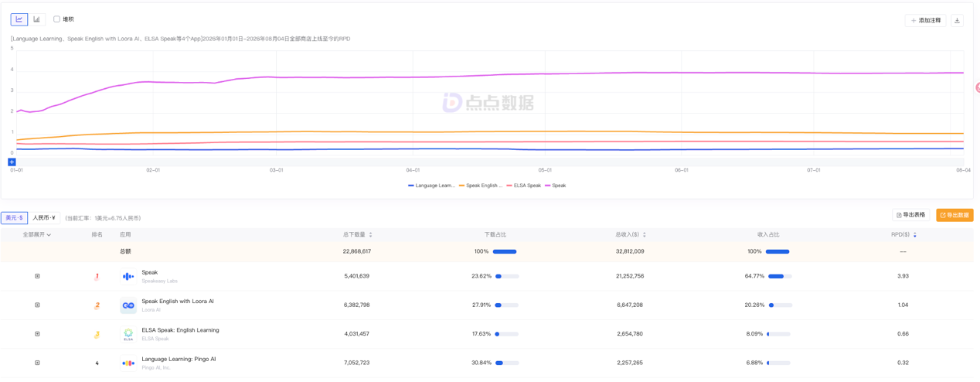Enable the 堆积 stacking checkbox
The image size is (980, 382).
[56, 19]
